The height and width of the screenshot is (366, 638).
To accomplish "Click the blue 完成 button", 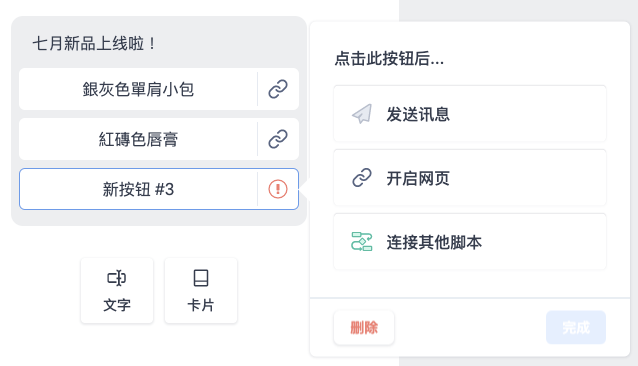I will 576,327.
